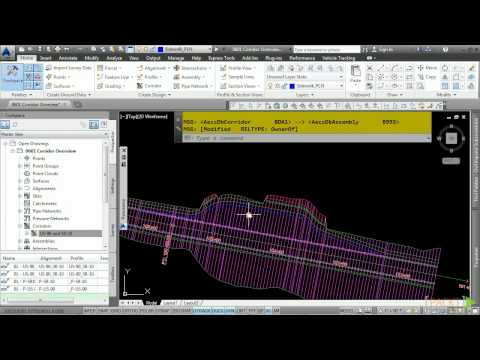Switch to the Modify ribbon tab
This screenshot has height=360, width=480.
click(x=92, y=58)
